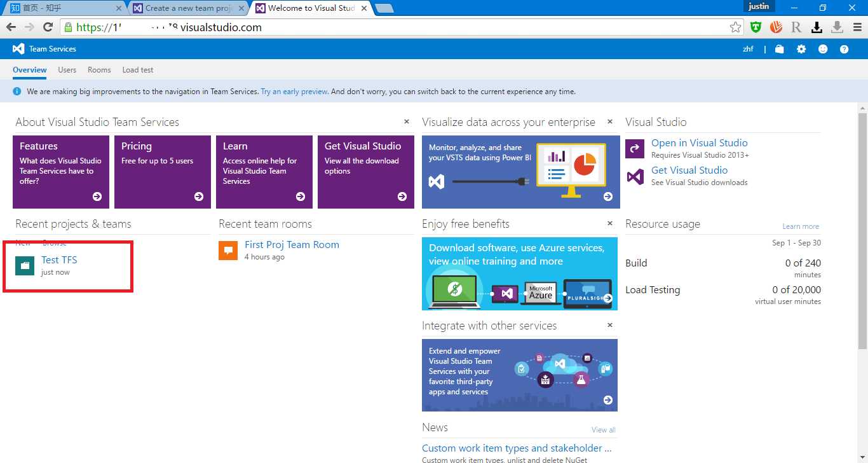Click the arrow on the Learn tile
Image resolution: width=868 pixels, height=463 pixels.
[301, 197]
